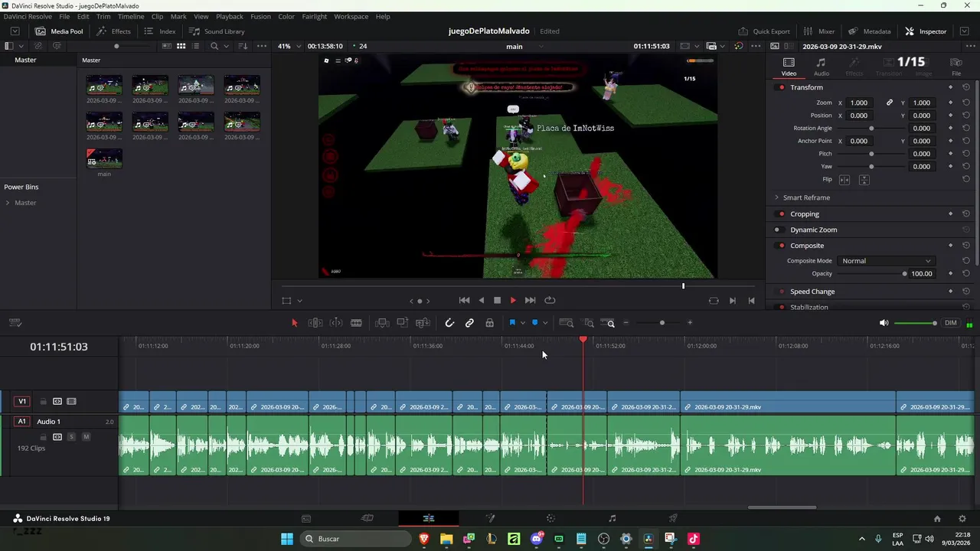Click Quick Export button

[764, 31]
